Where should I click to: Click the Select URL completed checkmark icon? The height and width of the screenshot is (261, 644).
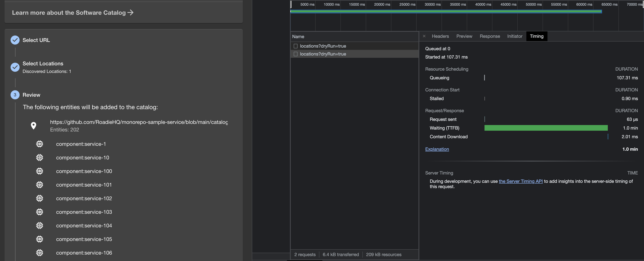coord(15,40)
